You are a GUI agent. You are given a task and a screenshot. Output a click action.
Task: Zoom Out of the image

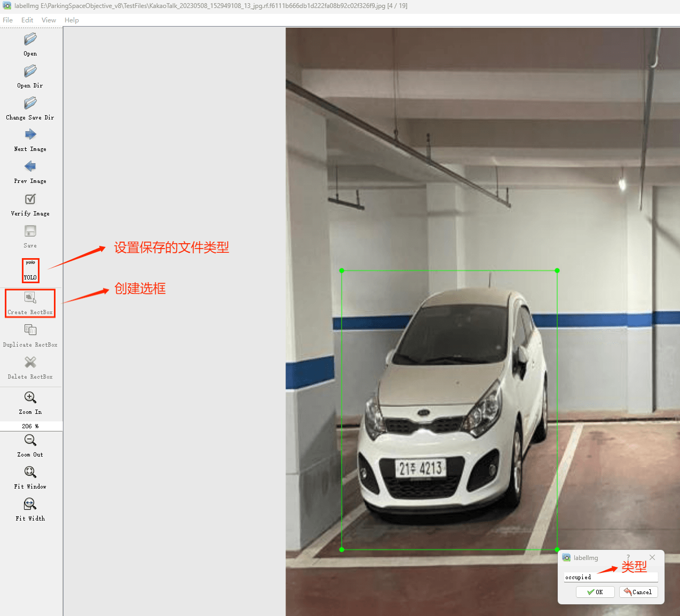click(30, 446)
